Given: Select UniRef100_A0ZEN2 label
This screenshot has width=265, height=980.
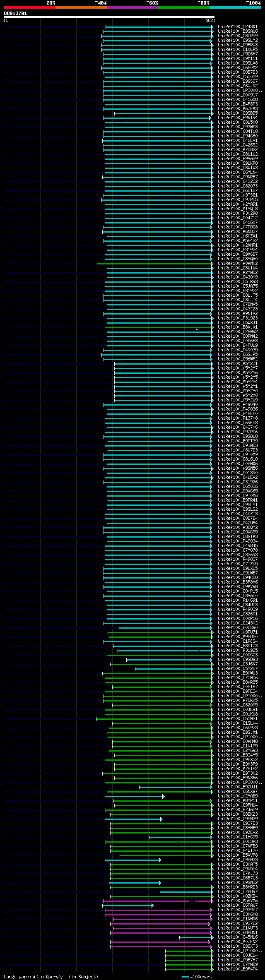Looking at the screenshot, I should pyautogui.click(x=238, y=942).
